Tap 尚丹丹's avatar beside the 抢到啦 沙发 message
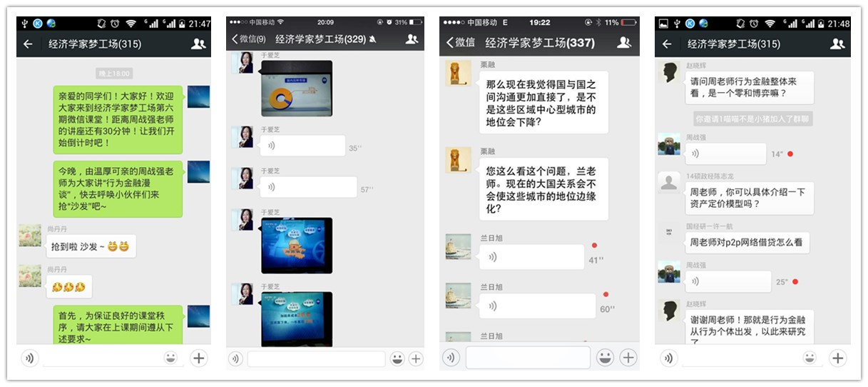This screenshot has height=387, width=868. (x=30, y=236)
